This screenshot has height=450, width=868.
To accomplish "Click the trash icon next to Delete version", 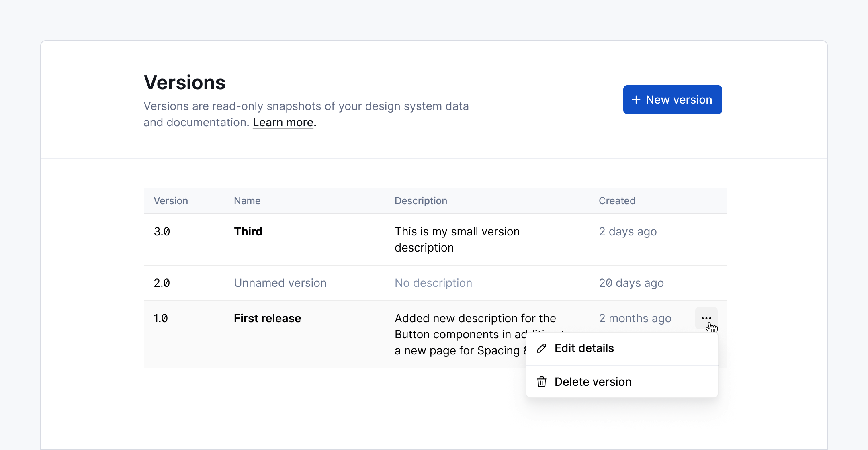I will [542, 382].
